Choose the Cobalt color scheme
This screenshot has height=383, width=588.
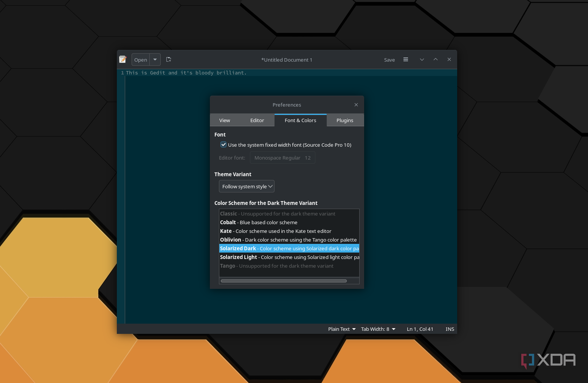click(x=289, y=222)
